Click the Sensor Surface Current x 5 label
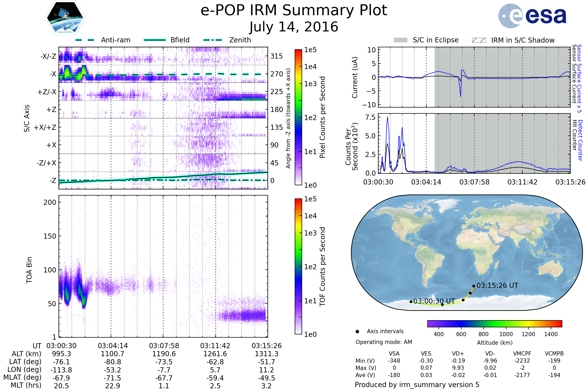This screenshot has height=392, width=588. point(579,78)
